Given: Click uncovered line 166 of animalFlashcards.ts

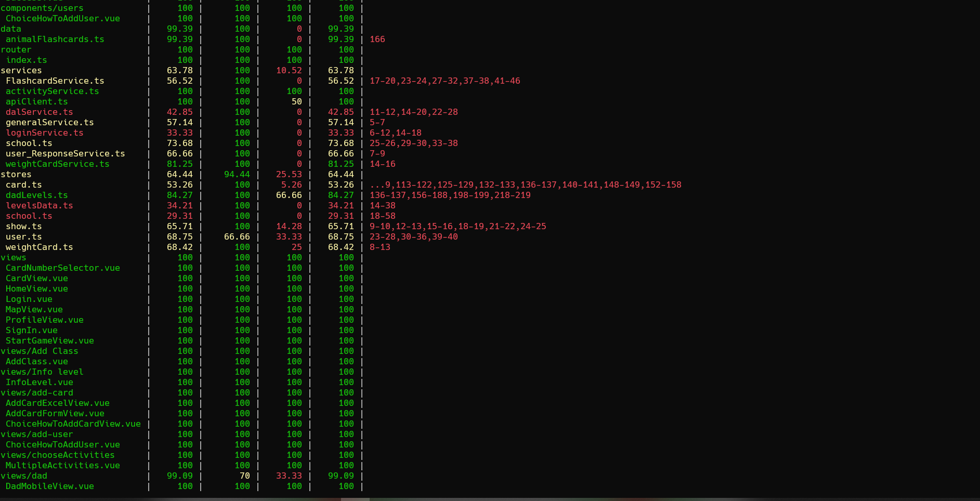Looking at the screenshot, I should (x=377, y=39).
